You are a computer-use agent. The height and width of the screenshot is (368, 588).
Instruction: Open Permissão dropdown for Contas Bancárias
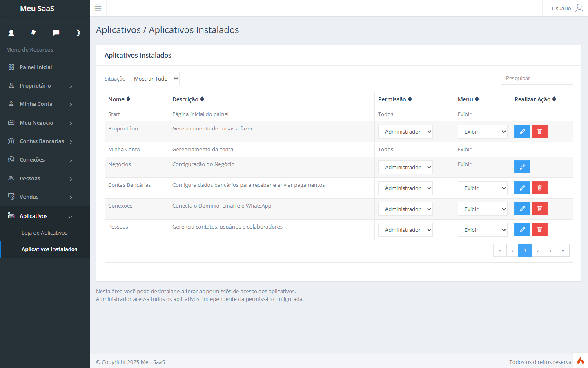[405, 188]
